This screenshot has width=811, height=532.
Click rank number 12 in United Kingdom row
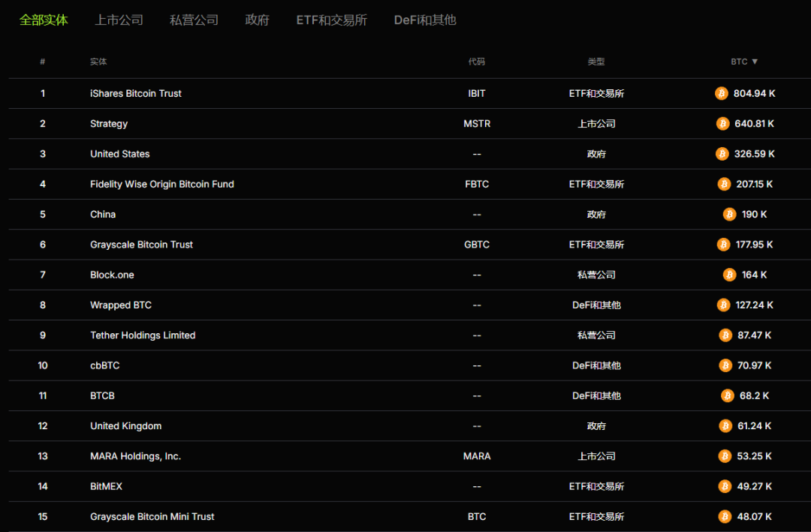(x=42, y=426)
